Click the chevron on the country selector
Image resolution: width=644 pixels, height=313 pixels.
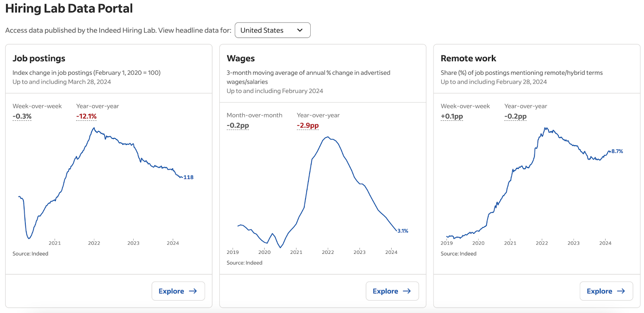[x=299, y=30]
